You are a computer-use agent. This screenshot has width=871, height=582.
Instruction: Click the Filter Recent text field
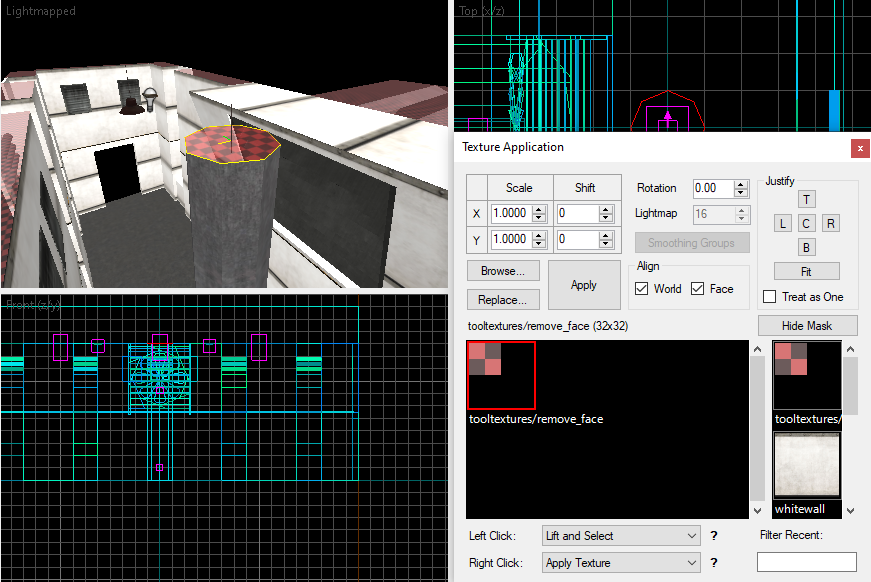click(x=806, y=562)
